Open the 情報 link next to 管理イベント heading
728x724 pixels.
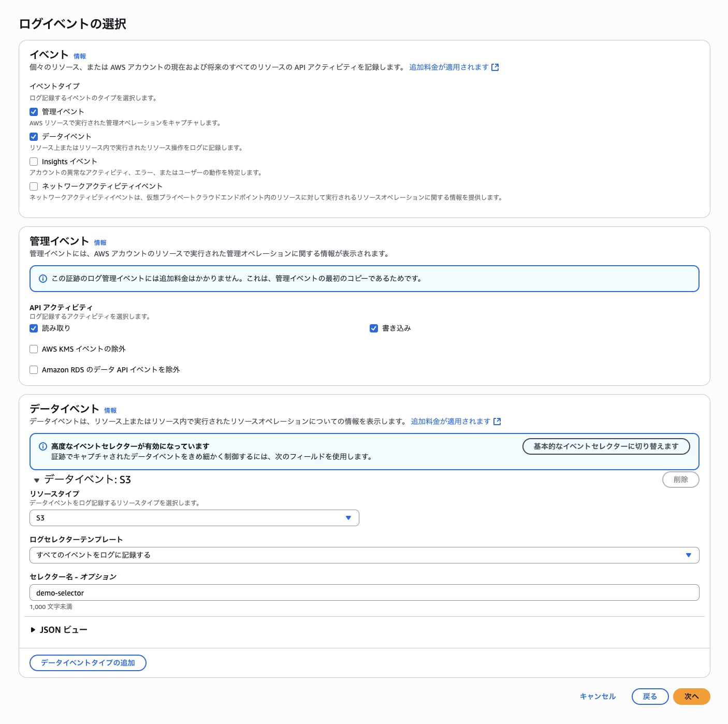click(100, 243)
